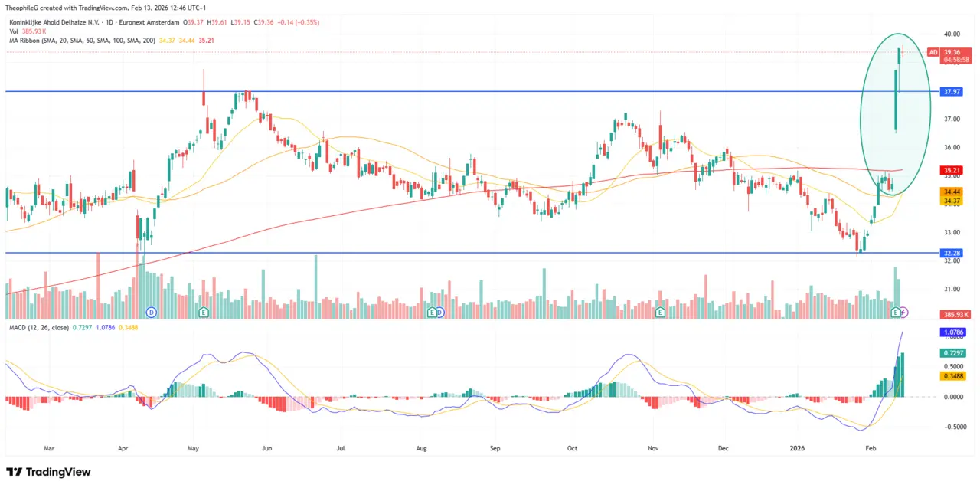Click the earnings E icon under November volume

click(x=660, y=313)
